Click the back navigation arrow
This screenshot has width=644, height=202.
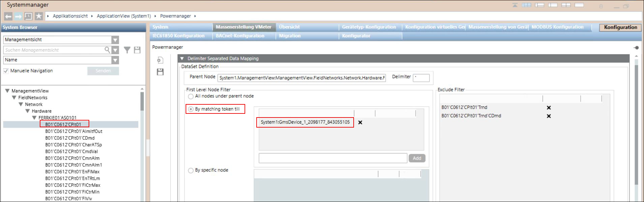coord(8,16)
